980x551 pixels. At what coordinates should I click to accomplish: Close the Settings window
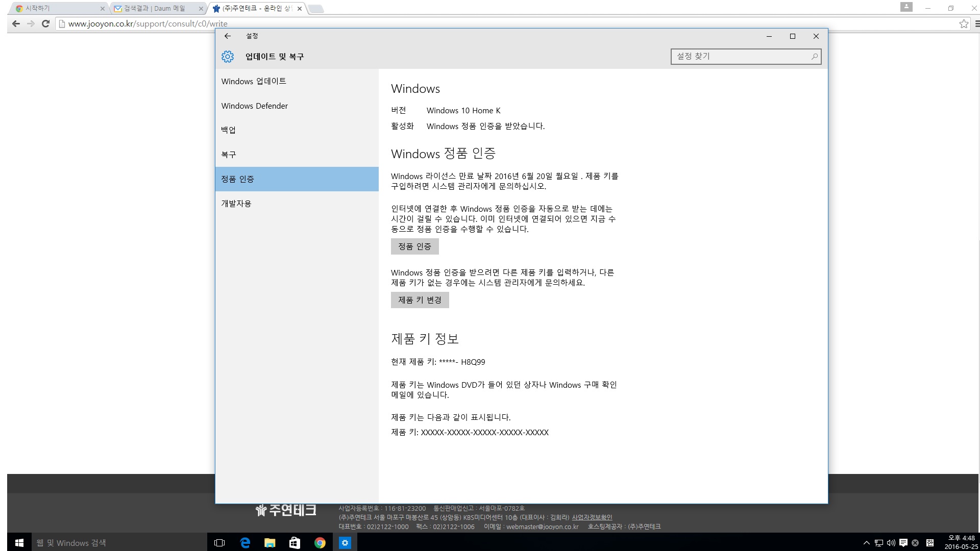(816, 36)
